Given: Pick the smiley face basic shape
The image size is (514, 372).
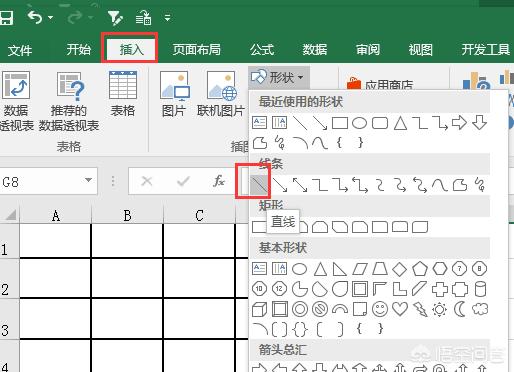Looking at the screenshot, I should tap(380, 309).
